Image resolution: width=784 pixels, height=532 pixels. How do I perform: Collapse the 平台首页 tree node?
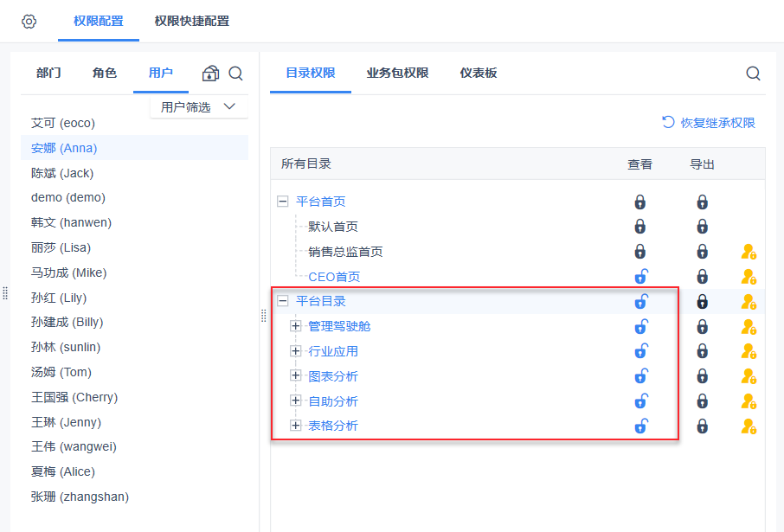(282, 202)
